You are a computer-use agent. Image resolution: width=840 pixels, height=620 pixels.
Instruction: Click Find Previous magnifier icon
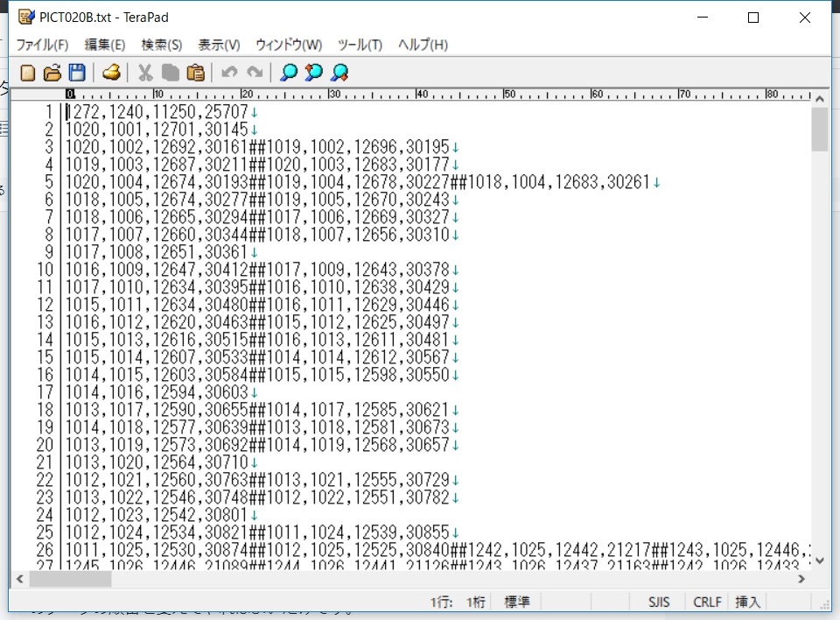(x=314, y=73)
